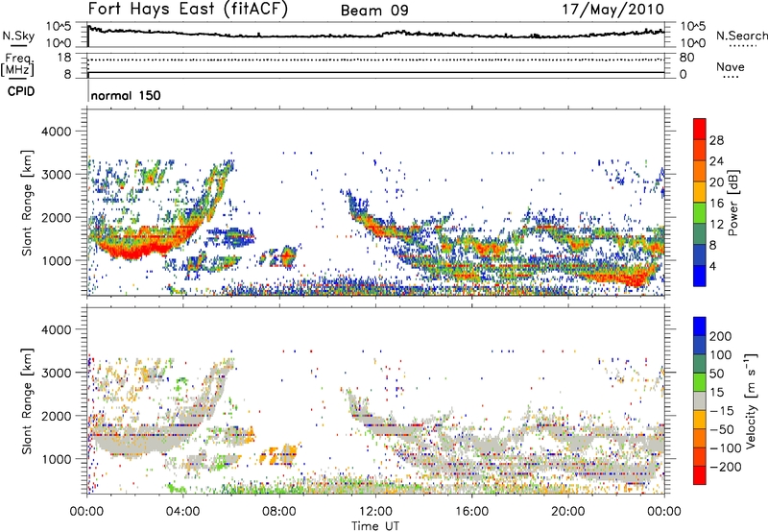
Task: Click the red top of the power color bar
Action: click(x=700, y=127)
